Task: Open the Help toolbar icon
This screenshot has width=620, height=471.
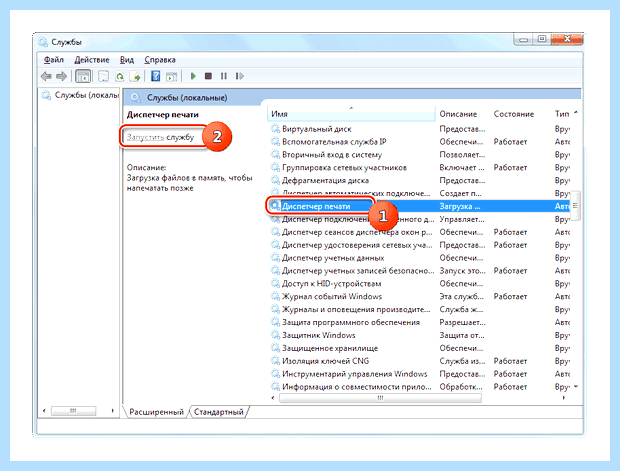Action: 156,76
